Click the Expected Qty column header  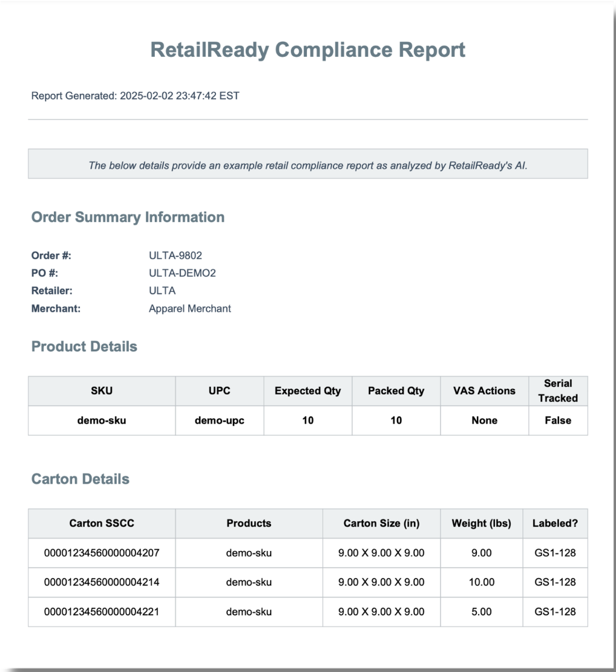307,391
